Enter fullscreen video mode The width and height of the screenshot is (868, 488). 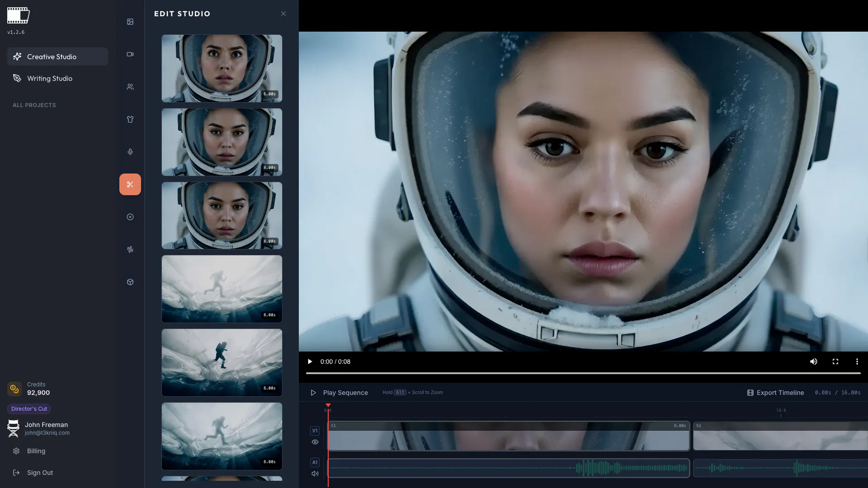(835, 361)
